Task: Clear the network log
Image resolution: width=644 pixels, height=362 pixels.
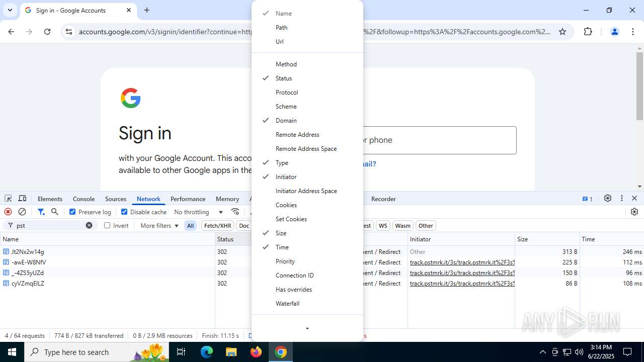Action: click(22, 212)
